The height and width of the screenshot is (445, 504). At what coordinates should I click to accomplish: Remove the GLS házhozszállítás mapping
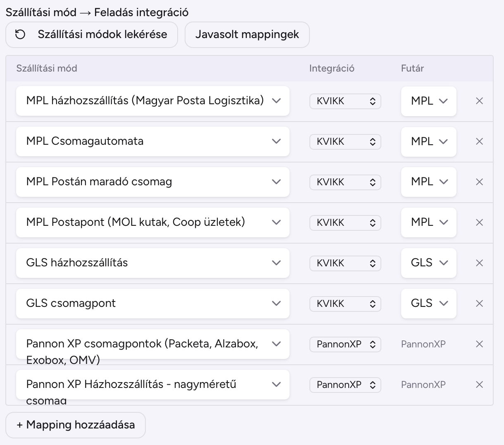pos(479,263)
